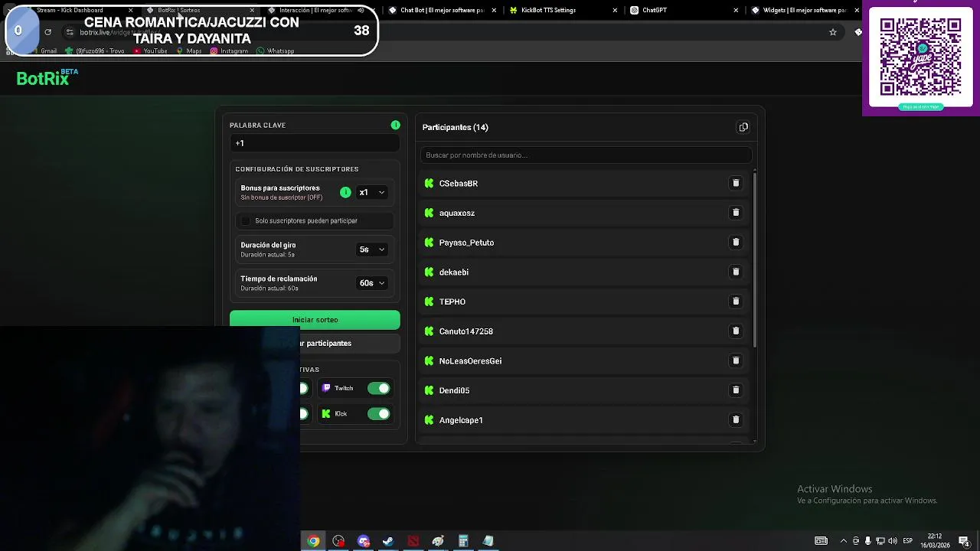Copy participants list icon
This screenshot has height=551, width=980.
coord(743,127)
